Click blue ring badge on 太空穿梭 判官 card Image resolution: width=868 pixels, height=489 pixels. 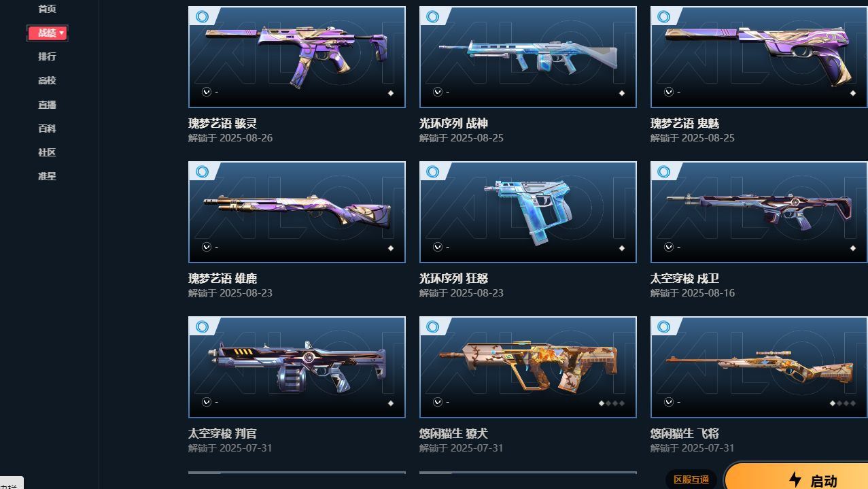click(x=202, y=326)
